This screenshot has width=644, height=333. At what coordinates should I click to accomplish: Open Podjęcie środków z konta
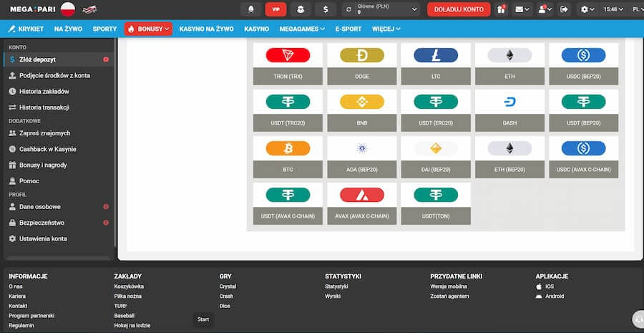(59, 76)
